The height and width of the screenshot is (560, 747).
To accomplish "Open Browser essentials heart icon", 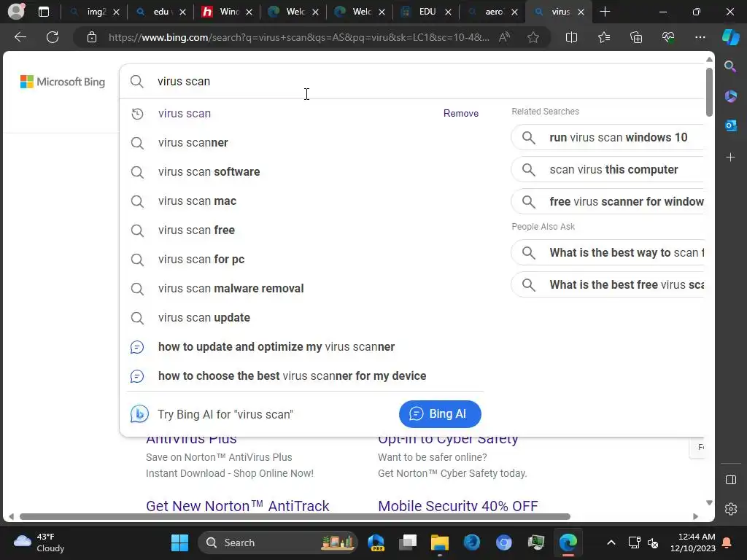I will pos(668,37).
